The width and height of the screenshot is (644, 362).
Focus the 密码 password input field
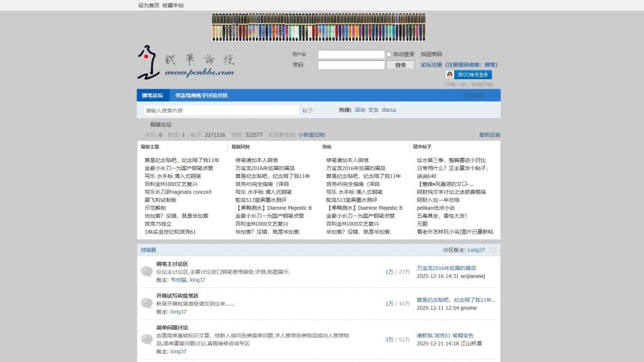(350, 65)
